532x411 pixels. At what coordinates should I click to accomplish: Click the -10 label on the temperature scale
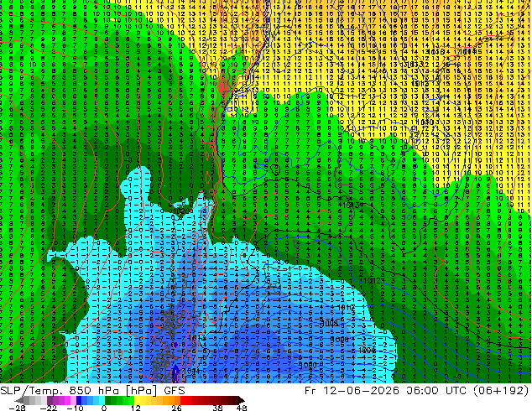click(x=76, y=408)
